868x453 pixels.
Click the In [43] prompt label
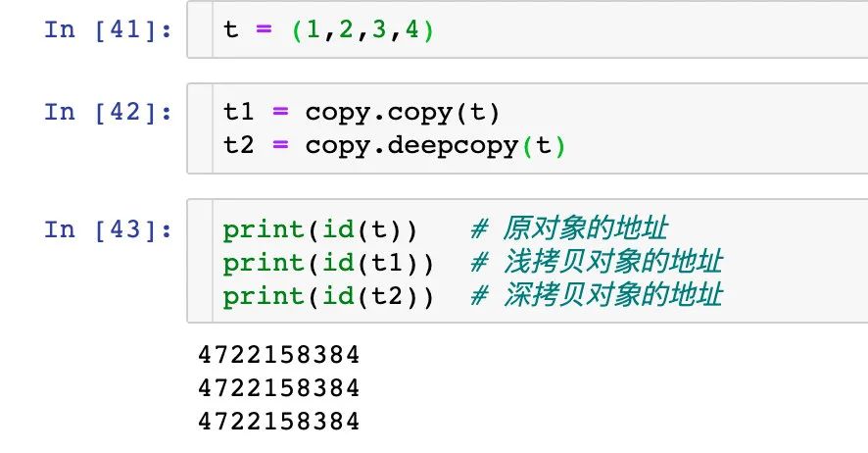pyautogui.click(x=108, y=229)
